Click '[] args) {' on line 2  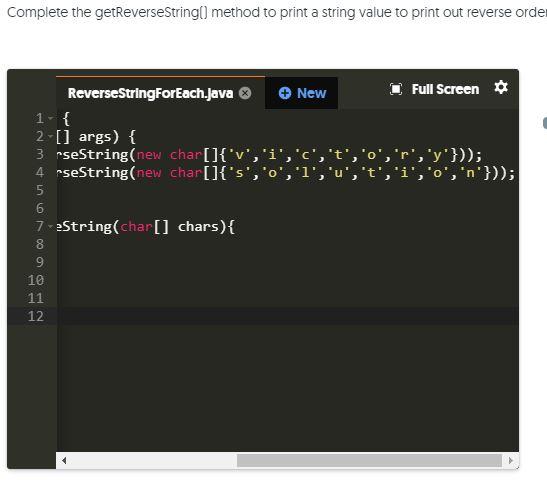click(x=96, y=137)
